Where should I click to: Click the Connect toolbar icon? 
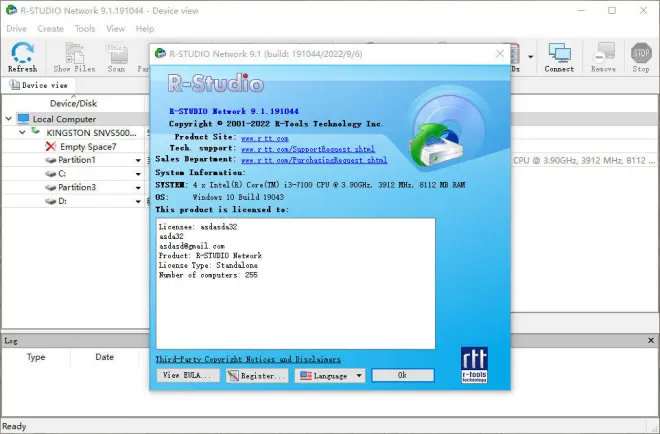[560, 57]
